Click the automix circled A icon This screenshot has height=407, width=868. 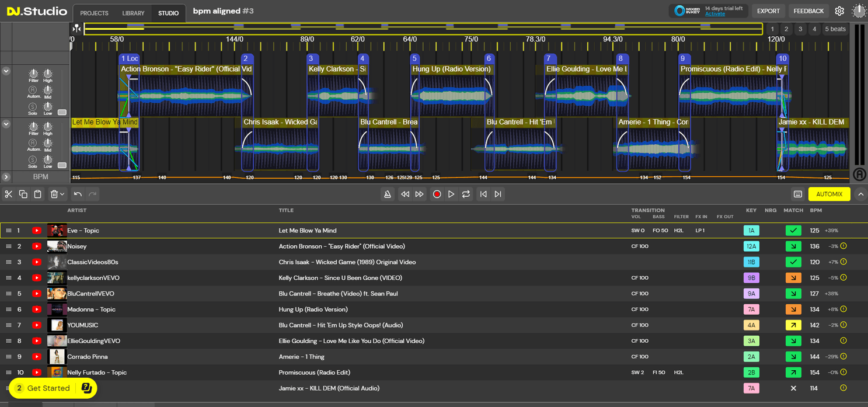[x=859, y=174]
